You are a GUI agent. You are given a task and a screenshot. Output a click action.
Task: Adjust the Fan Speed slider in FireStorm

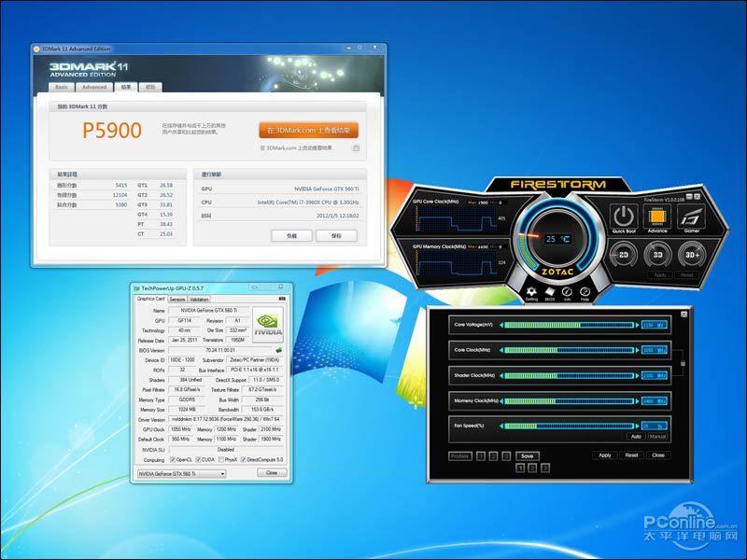point(569,425)
